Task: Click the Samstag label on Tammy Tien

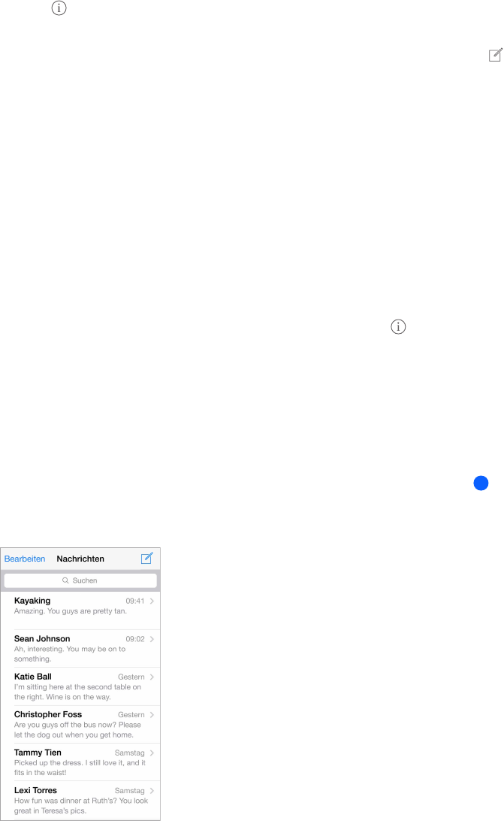Action: pyautogui.click(x=130, y=753)
